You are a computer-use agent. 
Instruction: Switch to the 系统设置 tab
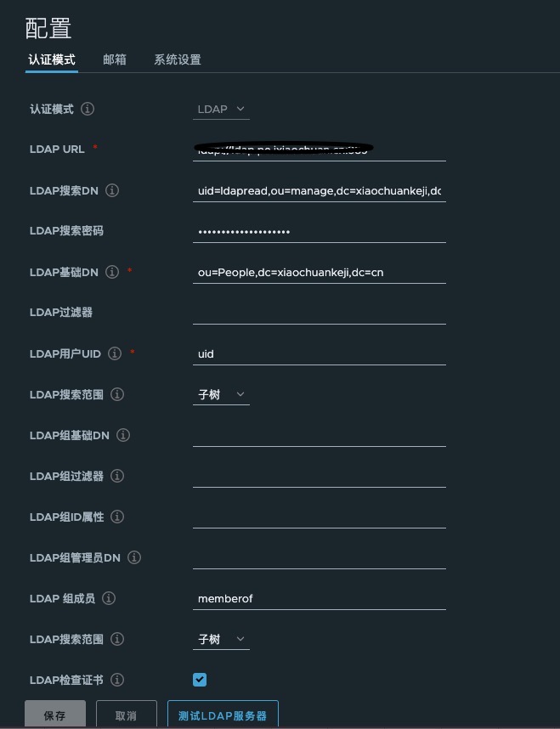(178, 59)
